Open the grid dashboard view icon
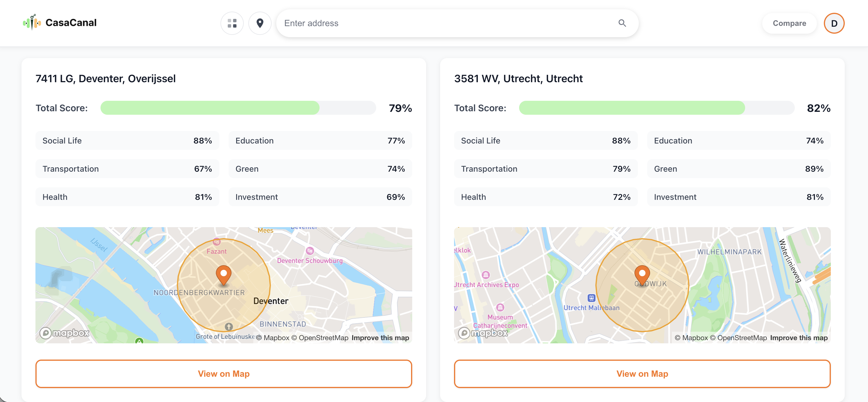The height and width of the screenshot is (402, 868). (x=232, y=23)
